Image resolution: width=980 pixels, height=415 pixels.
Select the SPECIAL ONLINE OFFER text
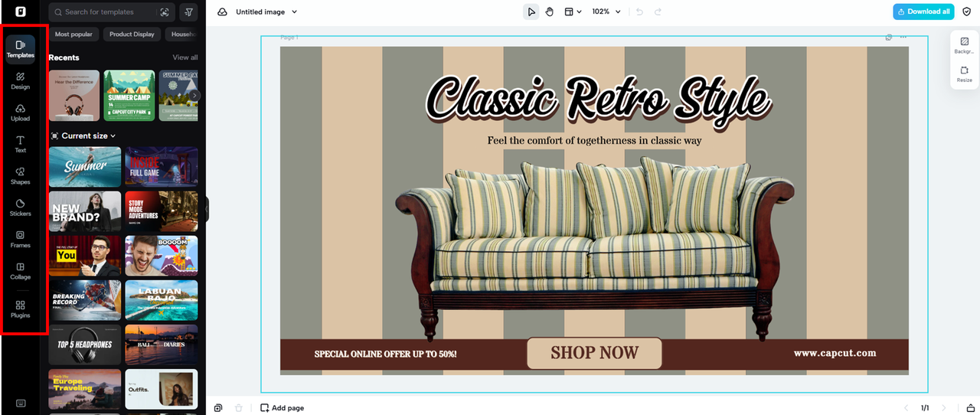coord(385,355)
